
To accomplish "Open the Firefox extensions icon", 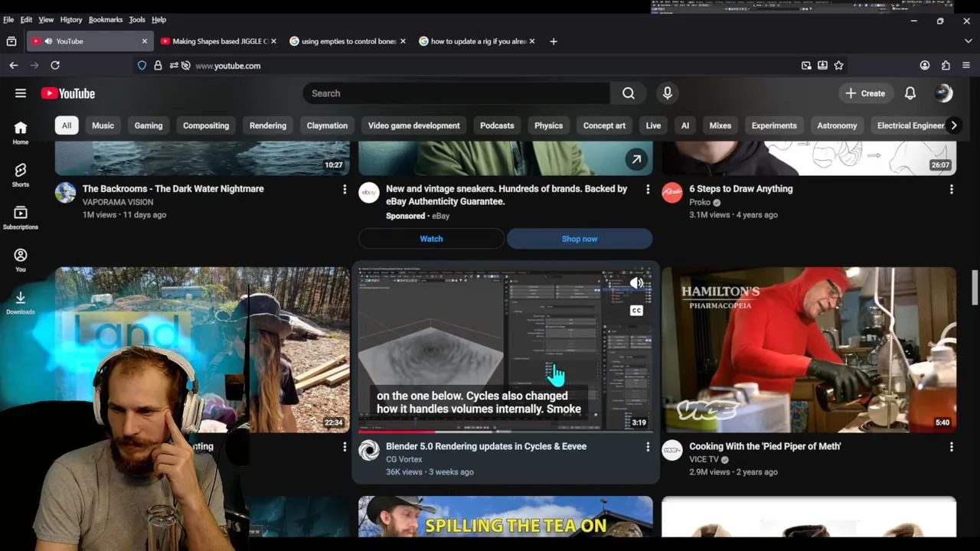I will point(946,66).
